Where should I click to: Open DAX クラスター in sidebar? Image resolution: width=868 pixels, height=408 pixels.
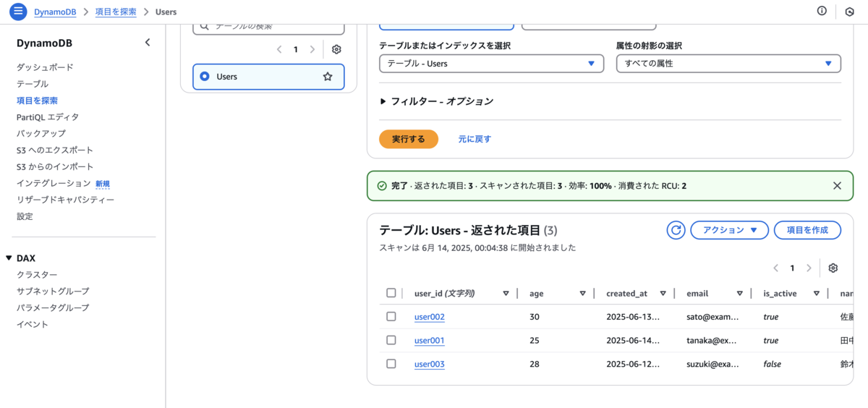(37, 275)
